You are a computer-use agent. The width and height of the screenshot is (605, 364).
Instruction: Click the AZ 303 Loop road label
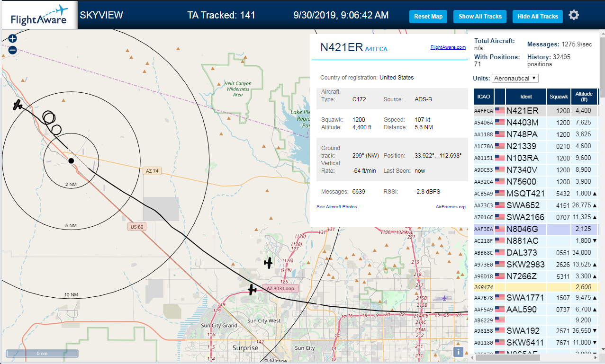point(280,288)
